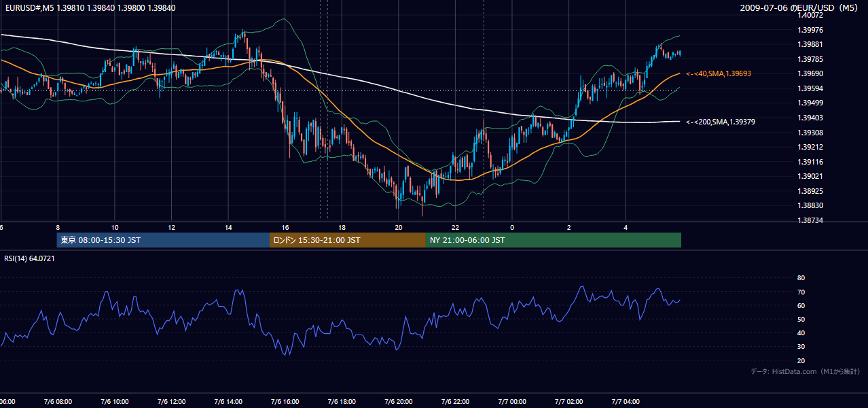Click price axis label 1.39594
The width and height of the screenshot is (868, 408).
tap(811, 88)
